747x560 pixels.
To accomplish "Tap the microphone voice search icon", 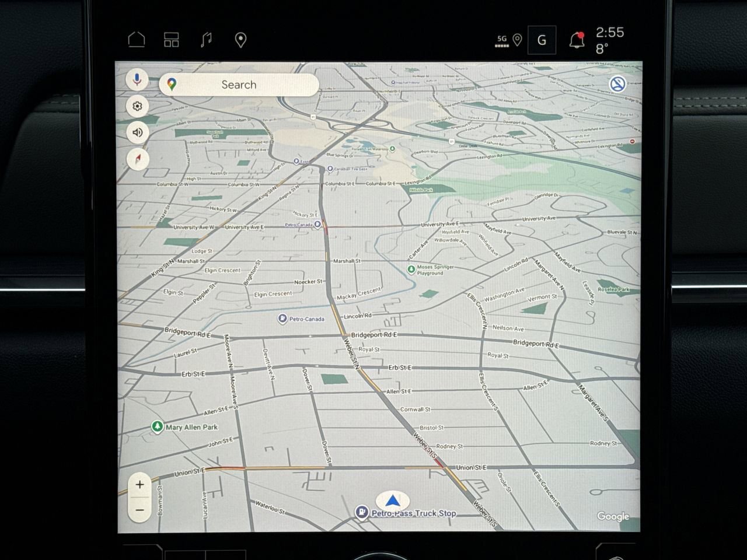I will click(138, 79).
